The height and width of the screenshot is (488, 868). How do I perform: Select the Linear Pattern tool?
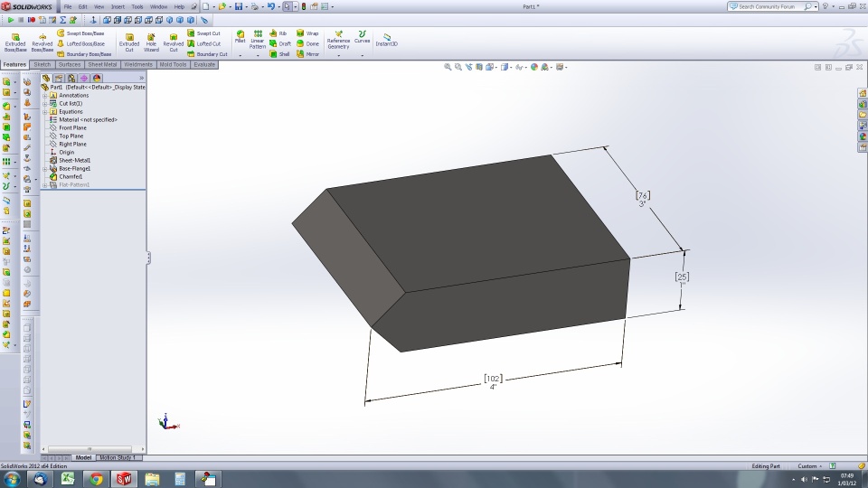[258, 40]
